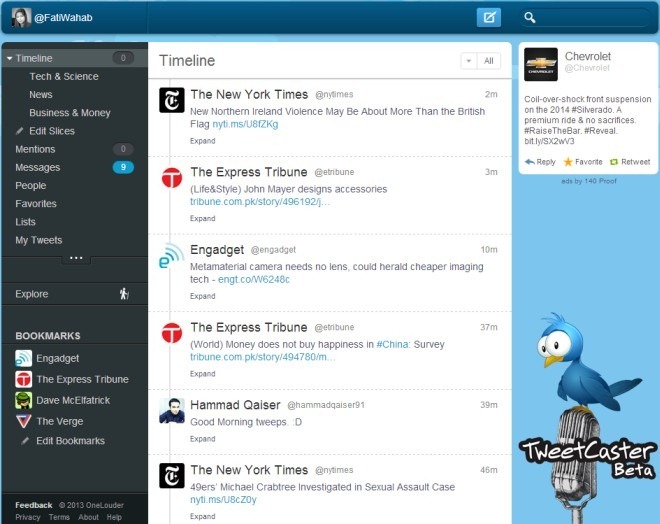Click the Chevrolet logo in the ad
This screenshot has width=660, height=524.
point(541,64)
